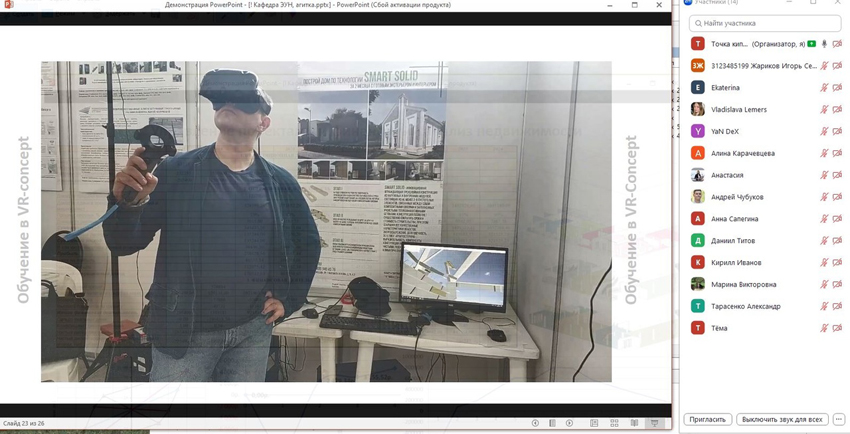Click muted microphone icon for Жариков Игорь
850x434 pixels.
[825, 66]
